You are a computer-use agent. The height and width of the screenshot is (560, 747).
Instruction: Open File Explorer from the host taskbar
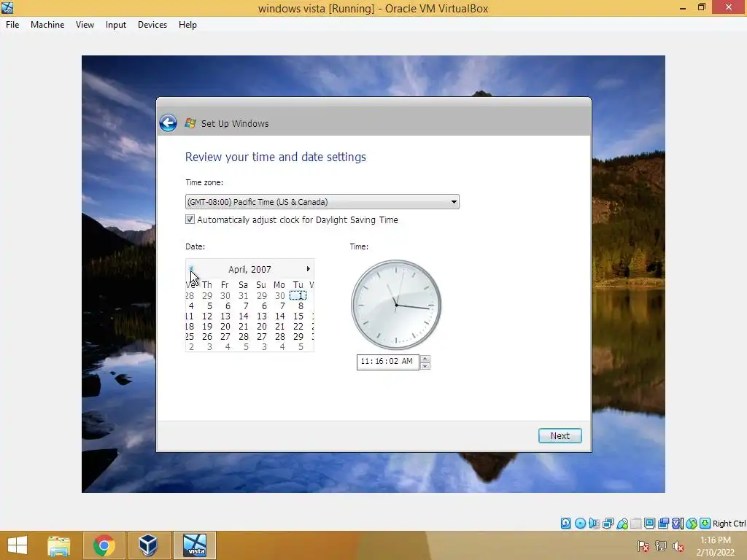pos(58,545)
